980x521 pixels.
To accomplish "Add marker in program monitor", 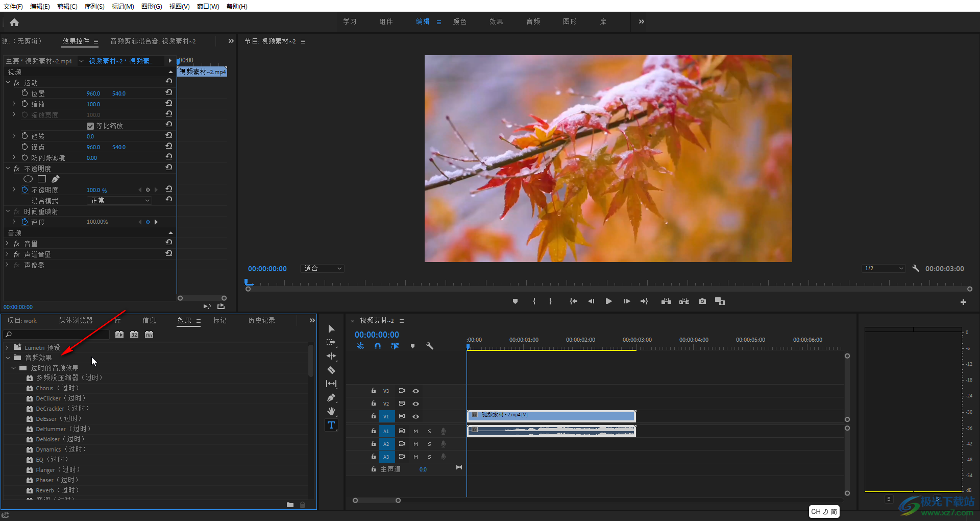I will point(515,301).
